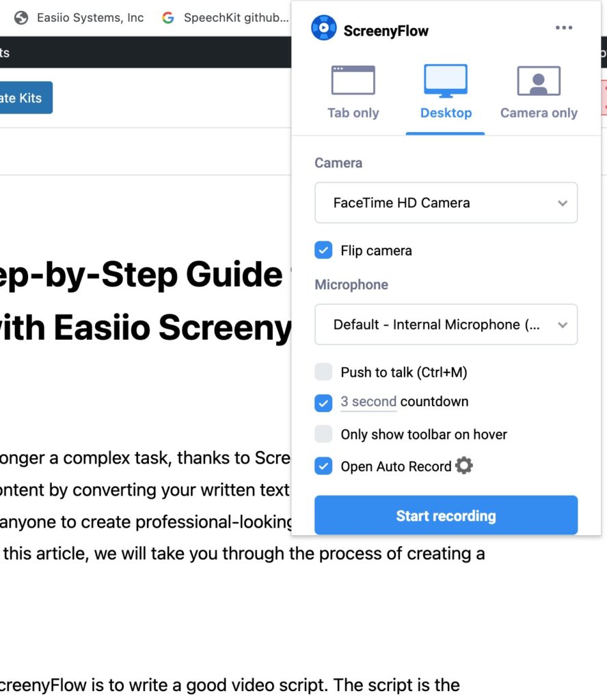Viewport: 607px width, 700px height.
Task: Uncheck the Flip camera checkbox
Action: point(323,250)
